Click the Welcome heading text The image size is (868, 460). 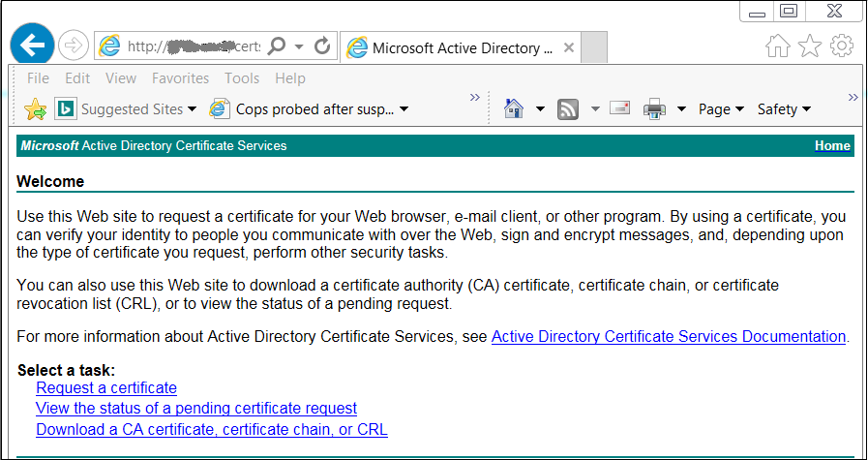50,181
